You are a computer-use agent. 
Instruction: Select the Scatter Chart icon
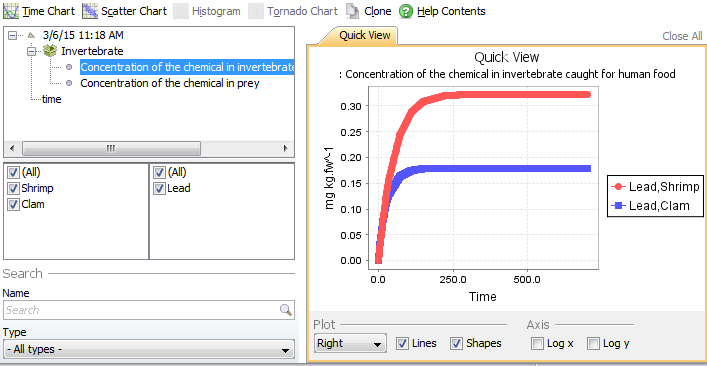90,11
